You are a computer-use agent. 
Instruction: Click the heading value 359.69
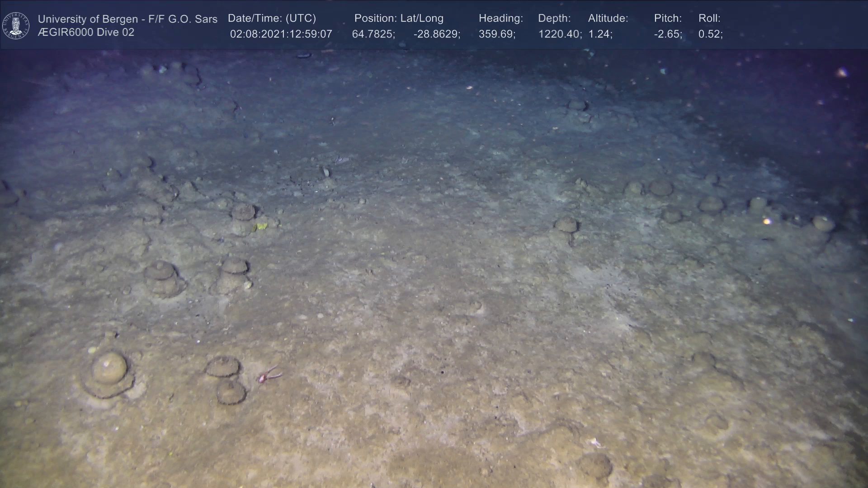click(497, 34)
